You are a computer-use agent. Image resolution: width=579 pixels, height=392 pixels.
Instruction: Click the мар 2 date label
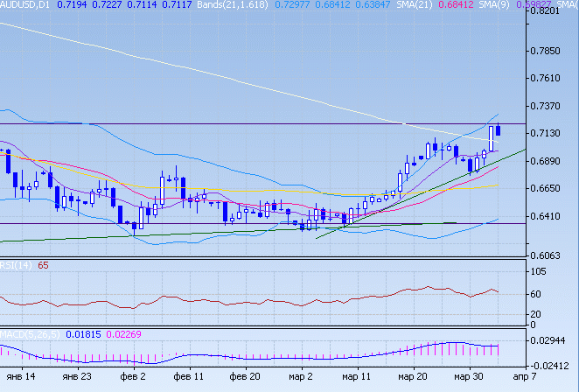coord(302,377)
